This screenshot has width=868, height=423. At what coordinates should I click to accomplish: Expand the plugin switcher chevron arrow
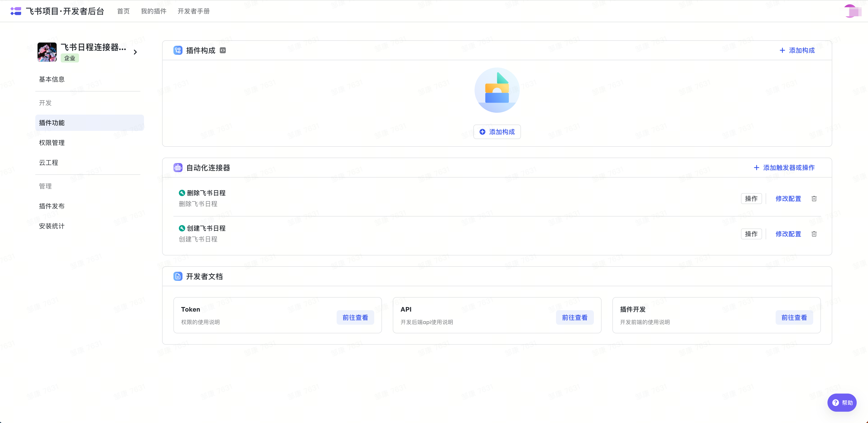135,52
